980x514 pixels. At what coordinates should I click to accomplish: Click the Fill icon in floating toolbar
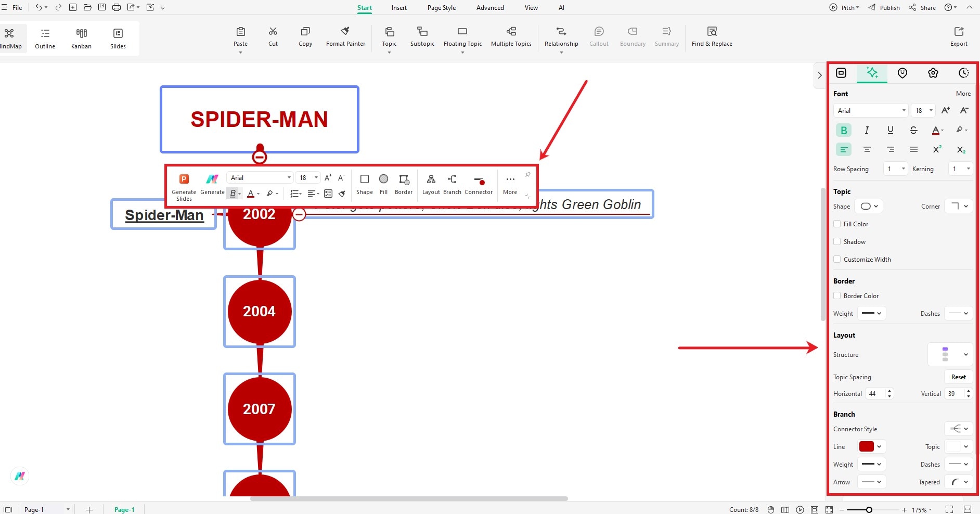coord(383,179)
